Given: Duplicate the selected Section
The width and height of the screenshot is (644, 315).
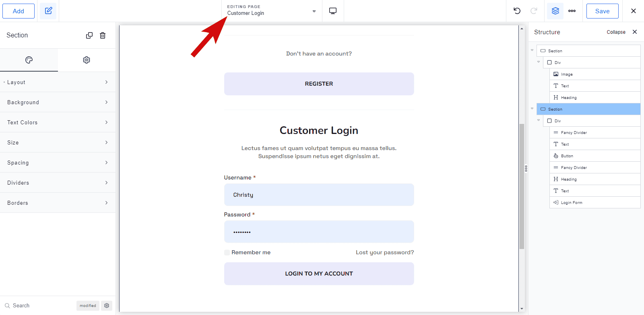Looking at the screenshot, I should click(x=89, y=35).
